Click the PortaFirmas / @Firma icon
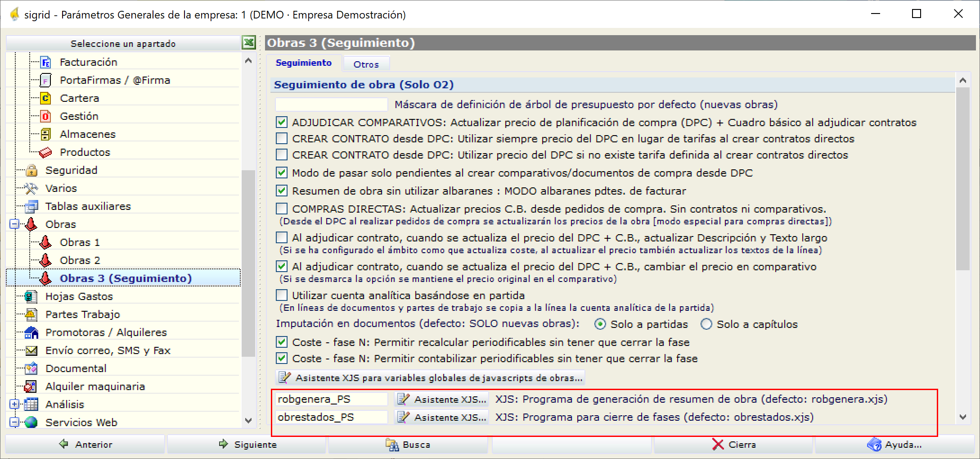The width and height of the screenshot is (980, 459). pyautogui.click(x=45, y=80)
